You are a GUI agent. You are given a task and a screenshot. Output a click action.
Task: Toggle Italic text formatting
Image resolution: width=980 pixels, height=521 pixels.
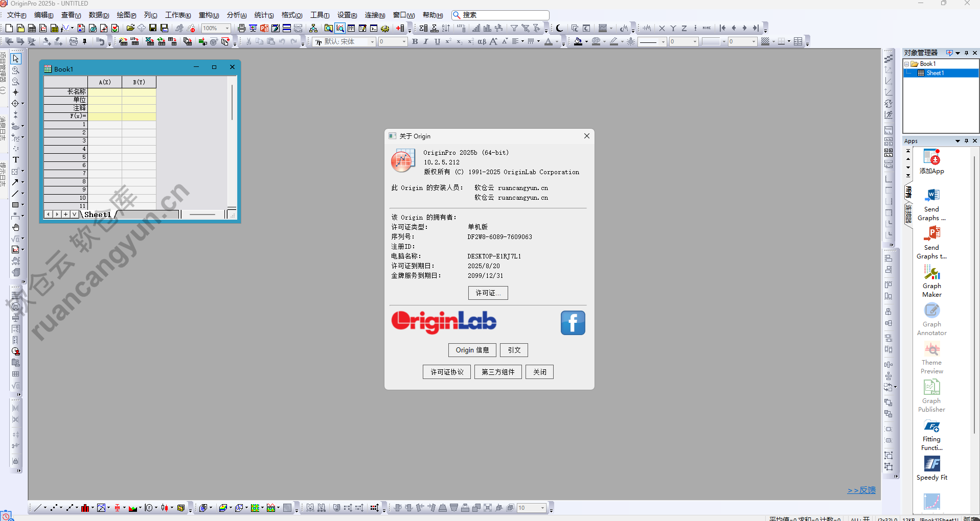[425, 42]
